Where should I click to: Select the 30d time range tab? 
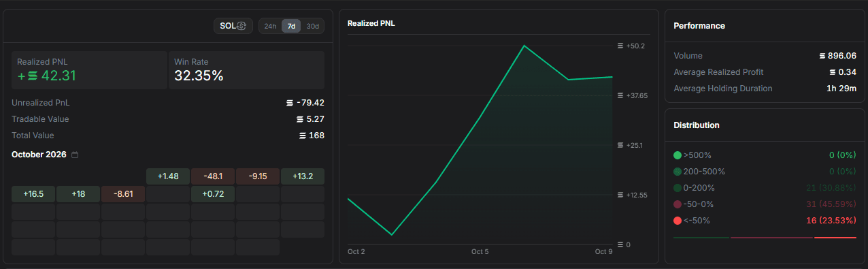[312, 26]
